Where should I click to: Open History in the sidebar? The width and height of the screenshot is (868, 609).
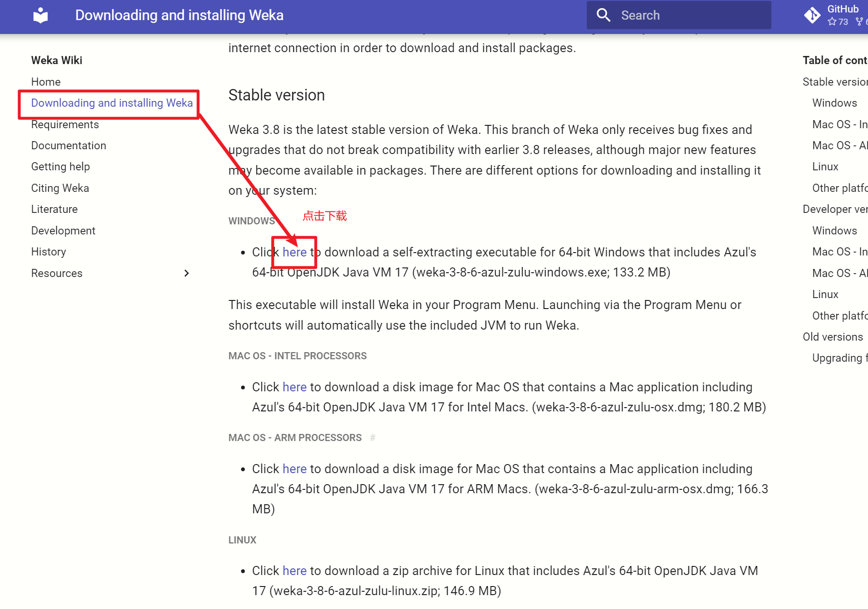48,252
